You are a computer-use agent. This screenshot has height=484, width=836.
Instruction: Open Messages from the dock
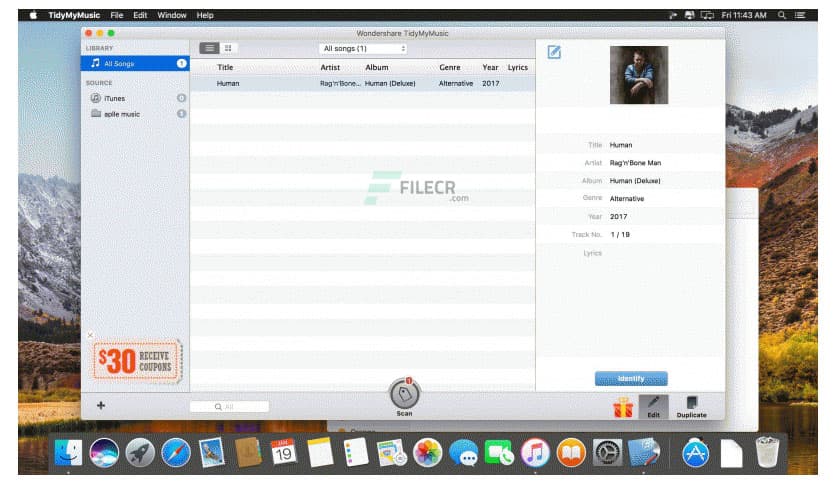coord(463,453)
